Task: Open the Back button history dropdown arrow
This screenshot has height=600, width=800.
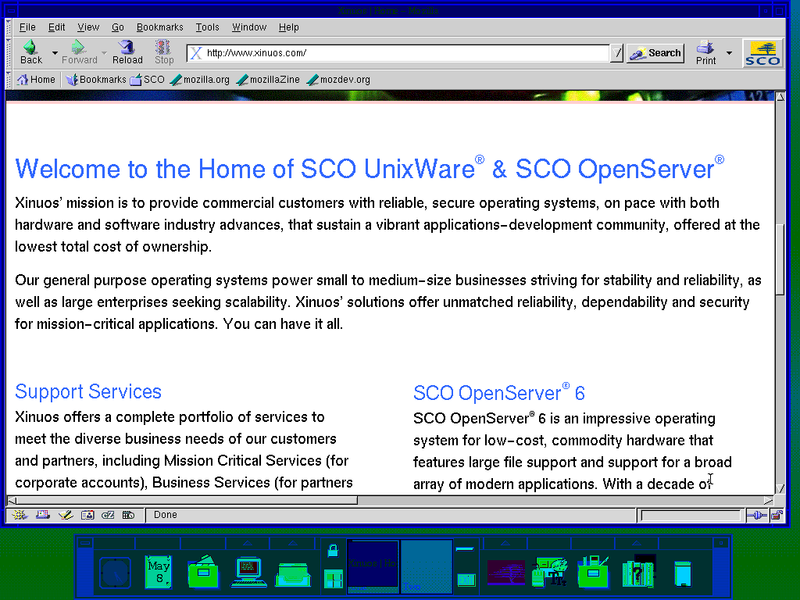Action: coord(55,53)
